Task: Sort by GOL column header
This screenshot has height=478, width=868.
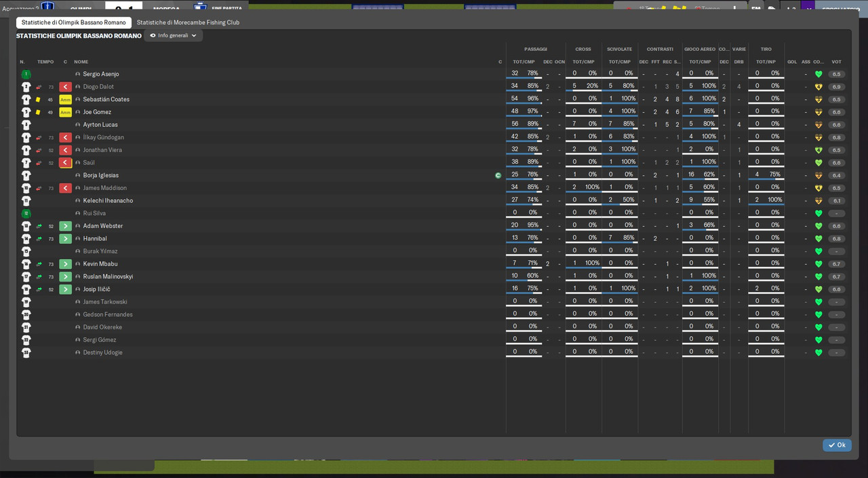Action: 792,62
